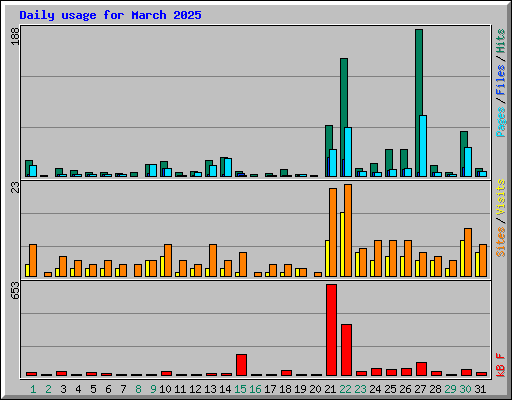Click the cyan pages bar for day 22
512x400 pixels.
[x=348, y=152]
